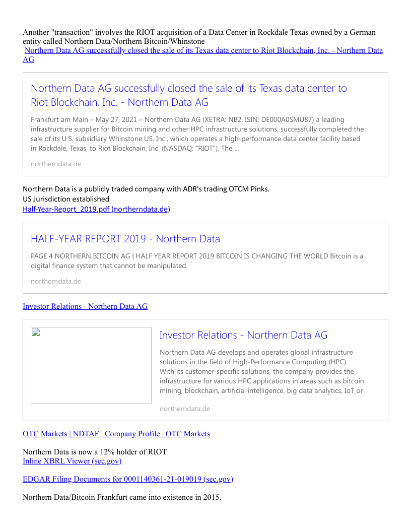Image resolution: width=411 pixels, height=532 pixels.
Task: Click northerndata.de under the Riot Blockchain card
Action: [55, 164]
